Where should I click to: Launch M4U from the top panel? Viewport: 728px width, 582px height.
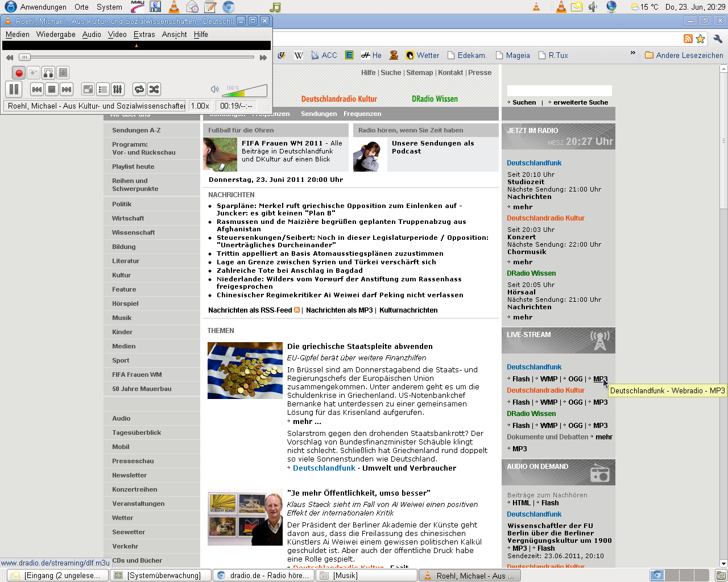[x=137, y=7]
